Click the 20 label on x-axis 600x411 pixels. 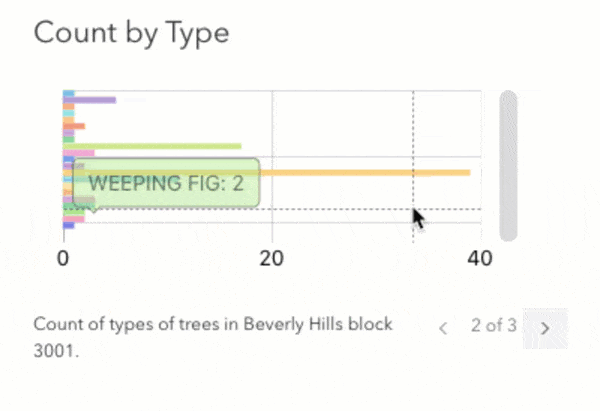click(x=271, y=258)
